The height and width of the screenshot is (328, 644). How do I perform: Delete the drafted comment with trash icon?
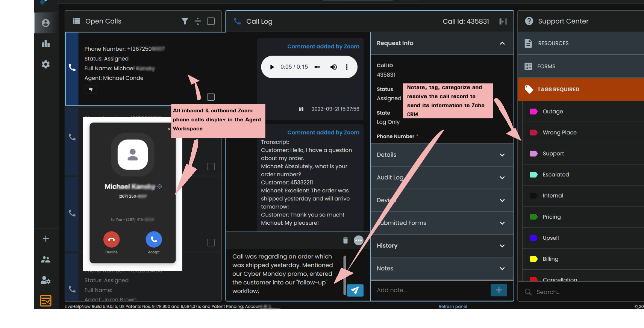(345, 240)
